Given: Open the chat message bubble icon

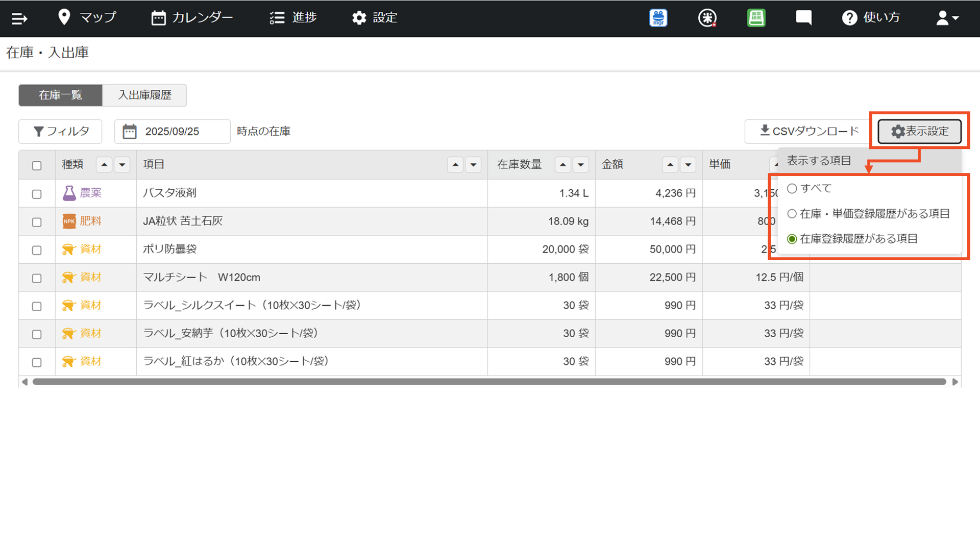Looking at the screenshot, I should 803,18.
